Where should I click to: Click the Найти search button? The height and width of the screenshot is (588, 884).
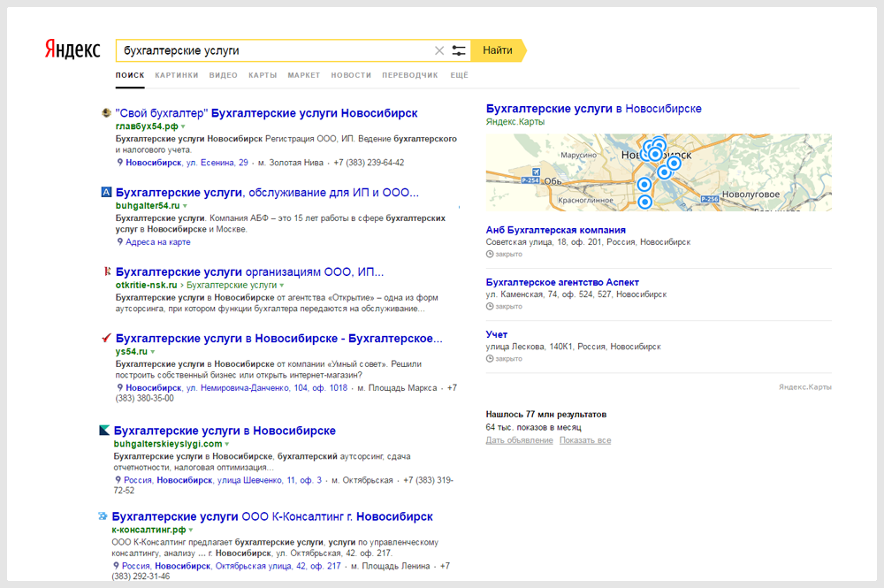pos(499,50)
